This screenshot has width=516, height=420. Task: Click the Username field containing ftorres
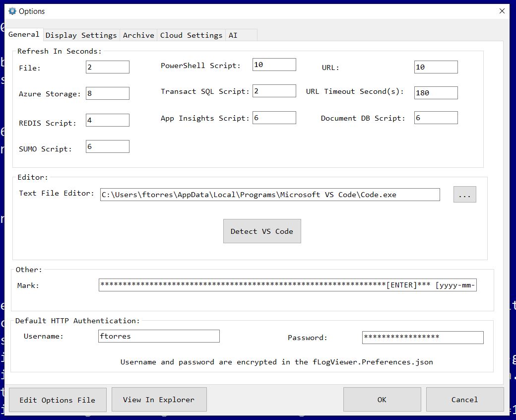(159, 336)
